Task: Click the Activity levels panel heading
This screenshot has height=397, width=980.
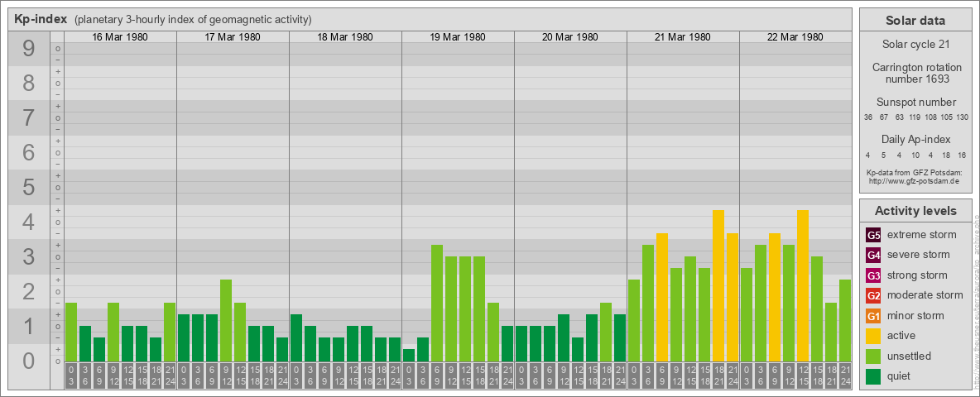Action: (x=915, y=211)
